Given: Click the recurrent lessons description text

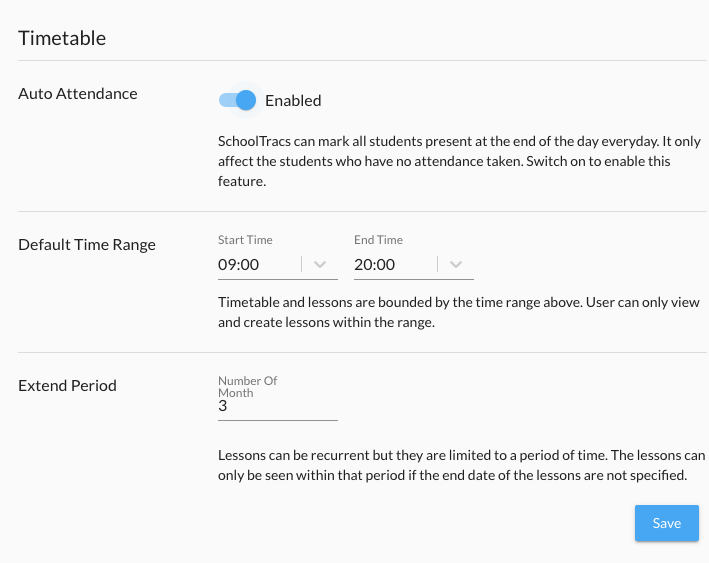Looking at the screenshot, I should pos(452,465).
